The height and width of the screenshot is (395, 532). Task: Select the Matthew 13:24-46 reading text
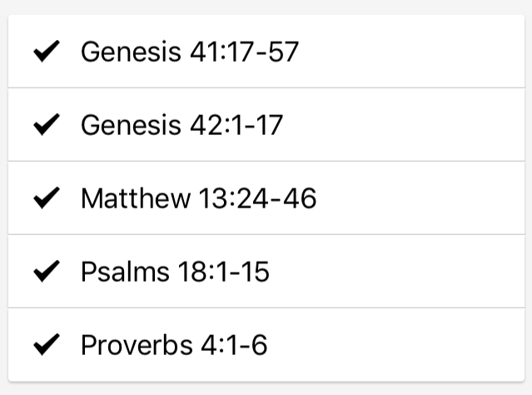tap(199, 198)
